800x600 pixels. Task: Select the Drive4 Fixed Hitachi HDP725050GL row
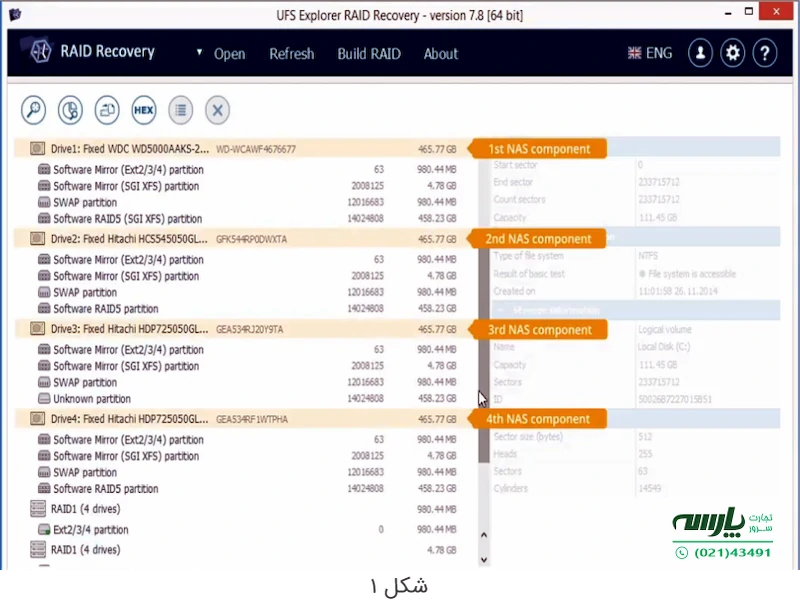(x=243, y=419)
